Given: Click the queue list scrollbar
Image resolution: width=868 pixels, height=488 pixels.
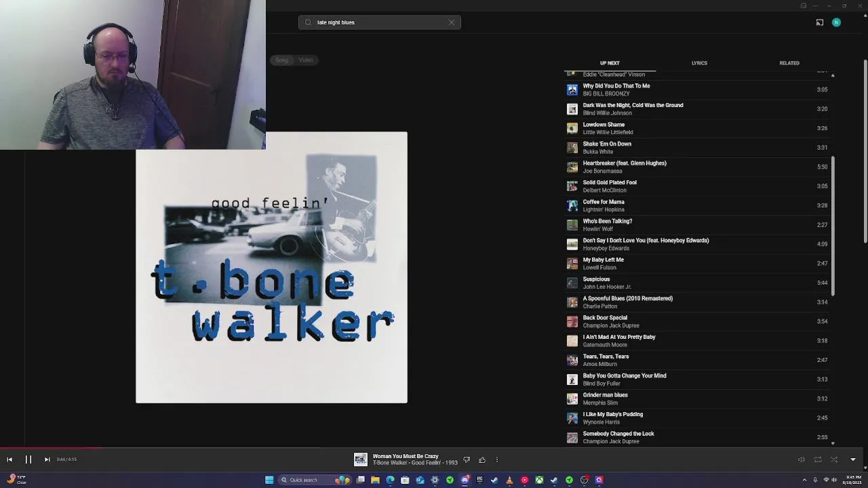Looking at the screenshot, I should [x=833, y=226].
